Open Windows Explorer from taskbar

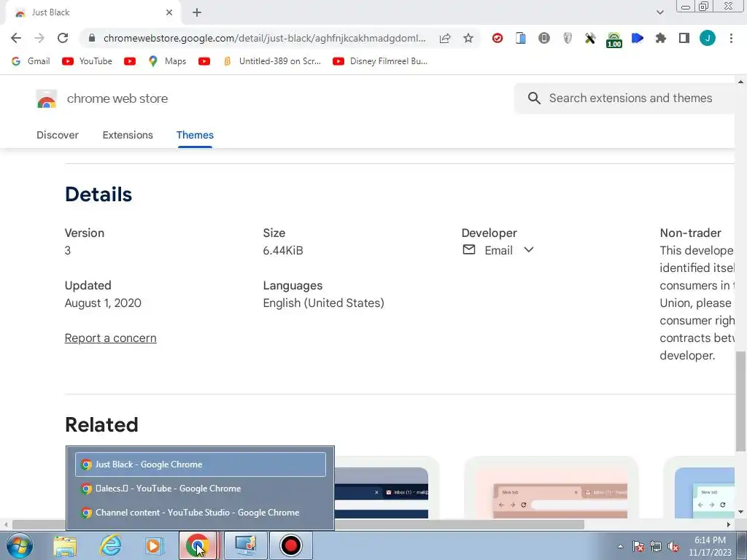click(x=65, y=545)
